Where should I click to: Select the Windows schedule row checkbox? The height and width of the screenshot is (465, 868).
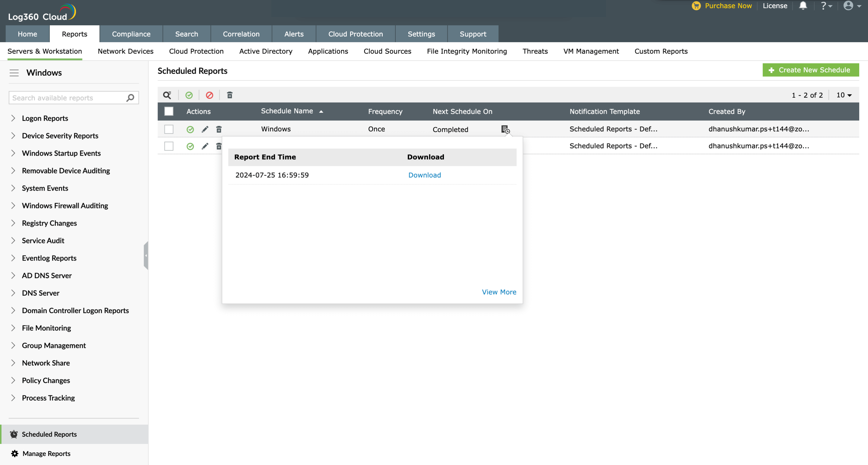[169, 129]
